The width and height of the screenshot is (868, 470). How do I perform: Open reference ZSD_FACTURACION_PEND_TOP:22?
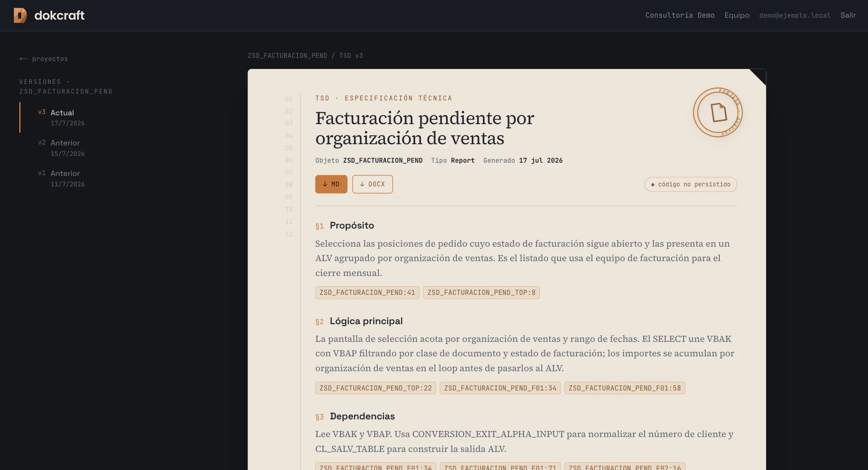[x=376, y=388]
